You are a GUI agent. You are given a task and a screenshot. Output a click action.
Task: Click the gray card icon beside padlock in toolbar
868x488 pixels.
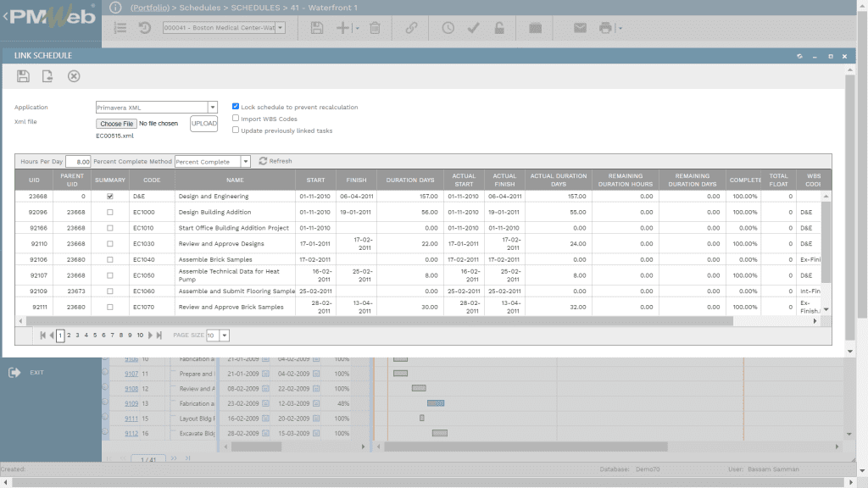click(x=535, y=28)
